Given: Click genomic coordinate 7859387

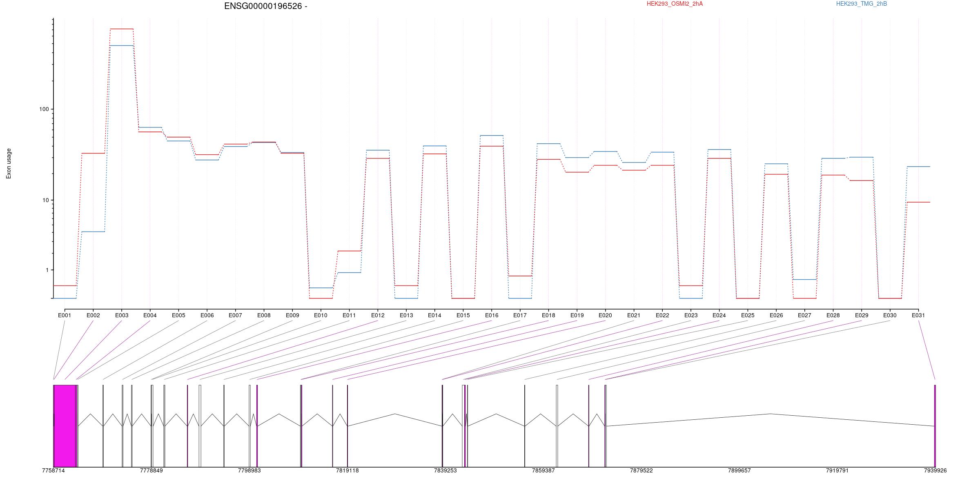Looking at the screenshot, I should (x=543, y=470).
